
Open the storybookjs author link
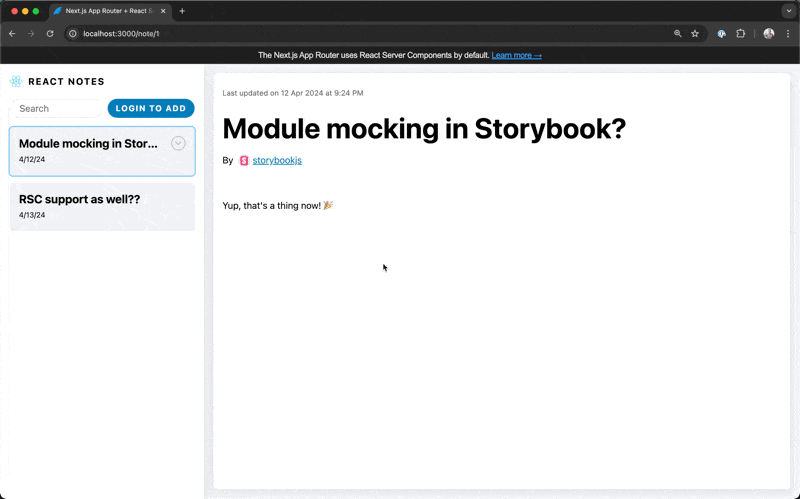coord(277,160)
